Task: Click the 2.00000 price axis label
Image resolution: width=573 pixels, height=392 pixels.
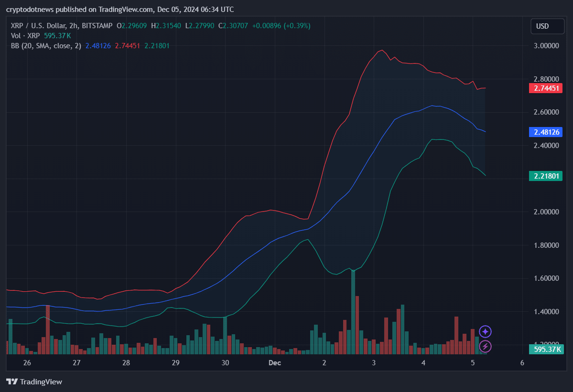Action: coord(546,212)
